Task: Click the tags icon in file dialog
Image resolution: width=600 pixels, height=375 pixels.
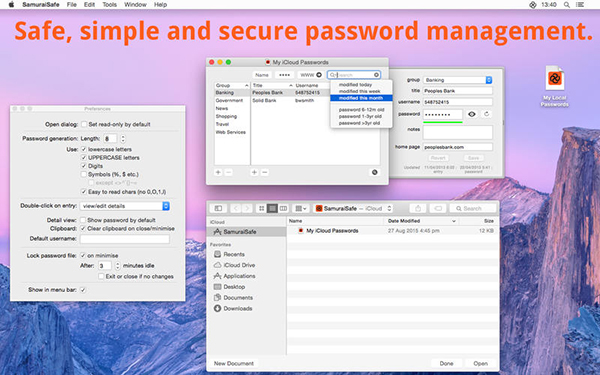Action: click(x=438, y=209)
